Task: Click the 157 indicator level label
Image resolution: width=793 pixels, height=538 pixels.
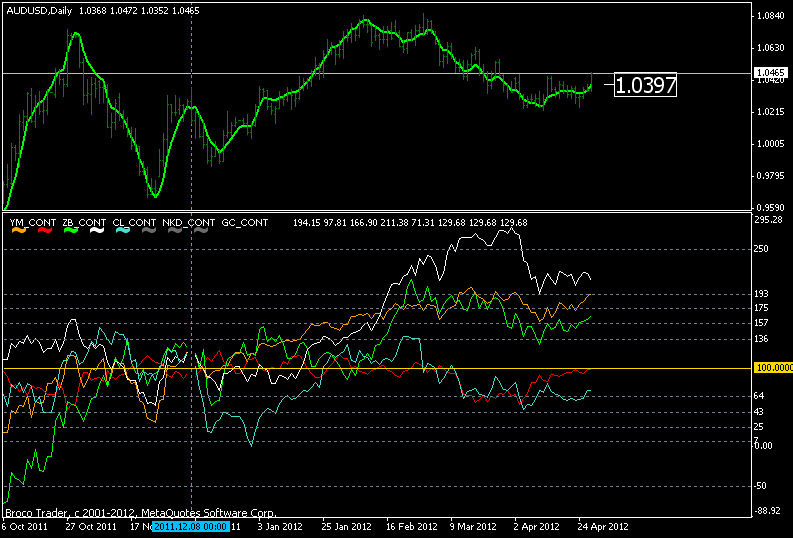Action: (761, 323)
